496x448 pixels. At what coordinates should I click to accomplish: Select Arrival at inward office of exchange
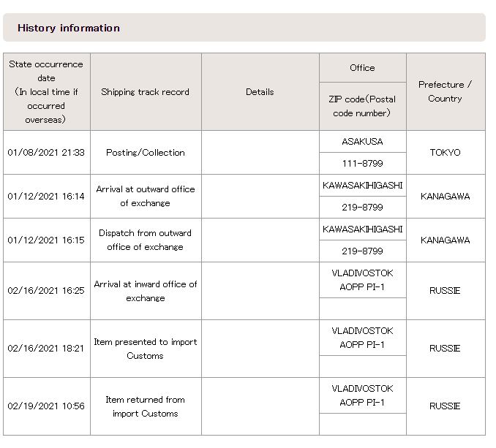click(x=146, y=291)
